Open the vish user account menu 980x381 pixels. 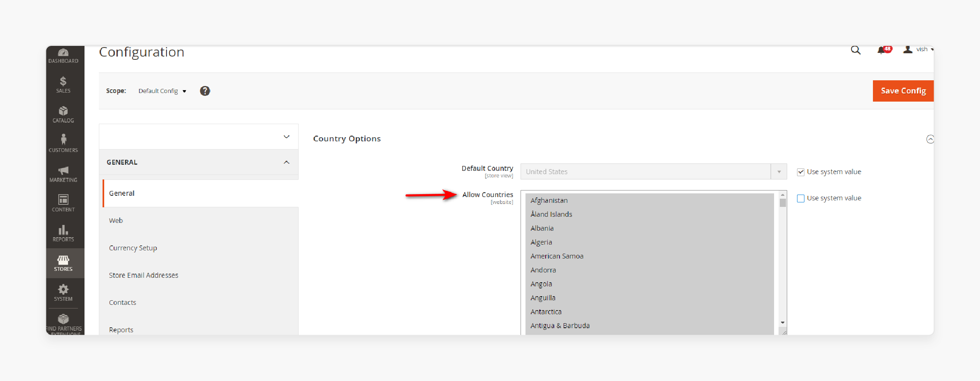918,50
